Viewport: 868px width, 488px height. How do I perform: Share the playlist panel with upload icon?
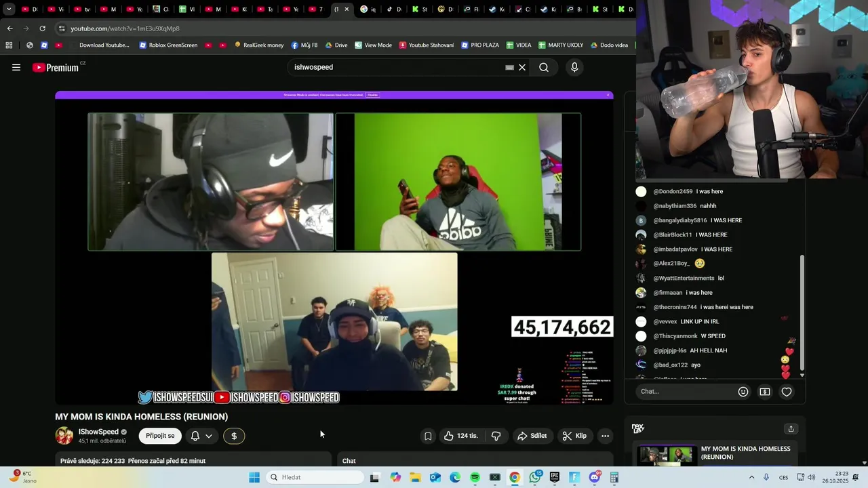click(x=791, y=429)
